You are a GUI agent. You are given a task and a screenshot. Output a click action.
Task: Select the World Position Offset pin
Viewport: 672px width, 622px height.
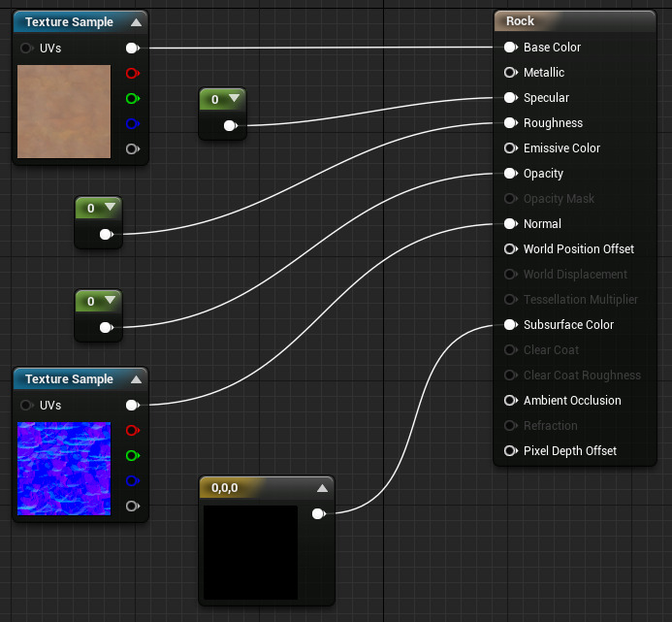[510, 249]
